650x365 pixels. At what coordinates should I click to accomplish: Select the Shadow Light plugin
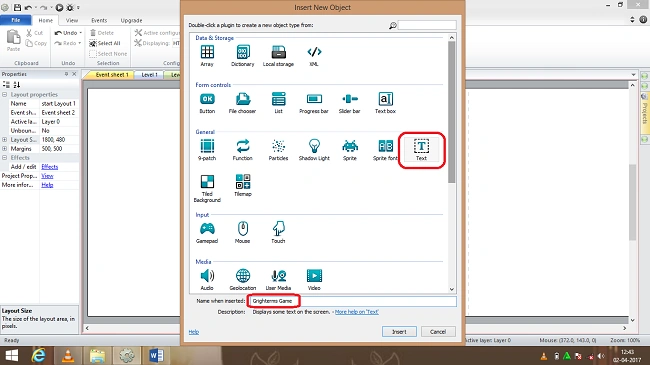[x=314, y=150]
